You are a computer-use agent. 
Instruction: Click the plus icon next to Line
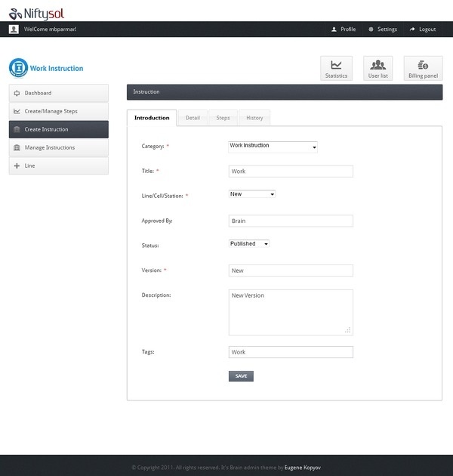coord(17,165)
